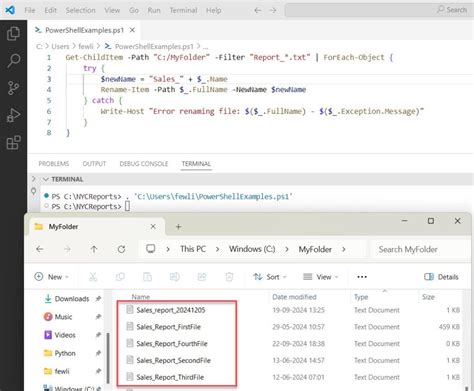Refresh the MyFolder view
The width and height of the screenshot is (474, 391).
pos(121,249)
